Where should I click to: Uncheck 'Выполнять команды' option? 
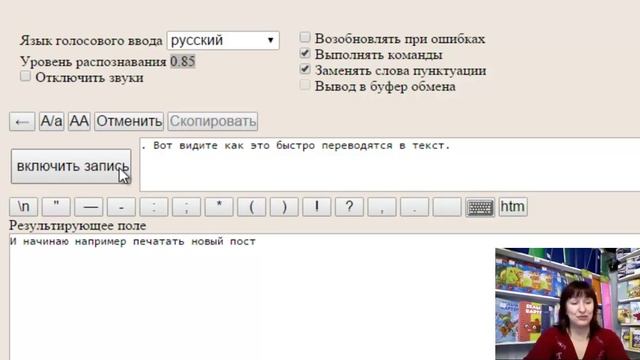point(304,53)
